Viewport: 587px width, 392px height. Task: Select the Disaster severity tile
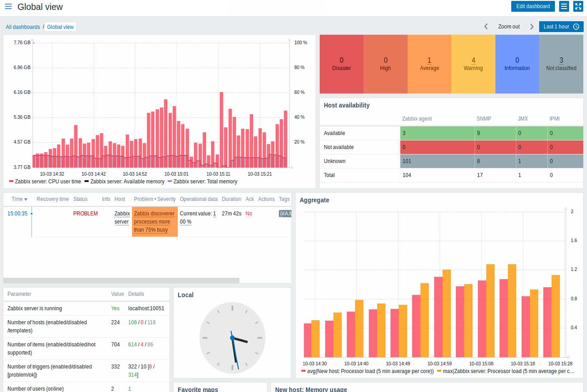point(341,64)
